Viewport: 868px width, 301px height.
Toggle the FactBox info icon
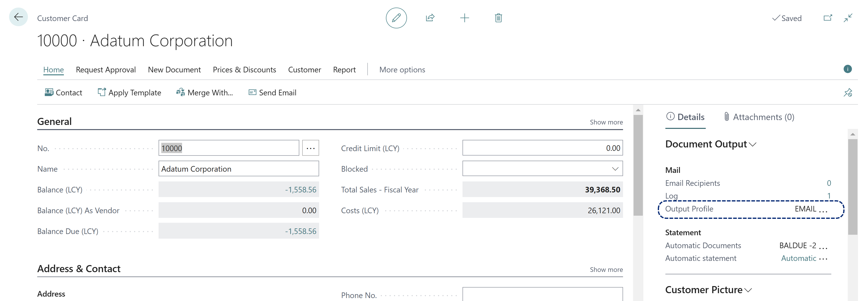pyautogui.click(x=848, y=69)
